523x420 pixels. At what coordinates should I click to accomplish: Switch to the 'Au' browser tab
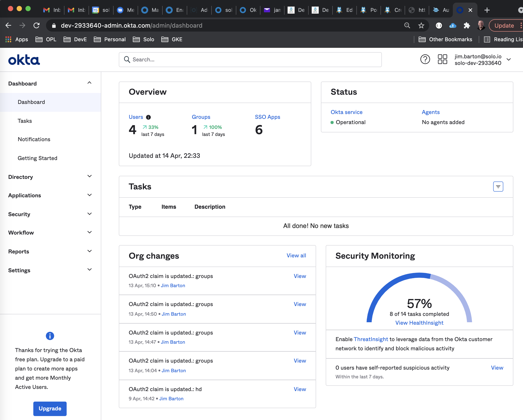click(x=441, y=10)
